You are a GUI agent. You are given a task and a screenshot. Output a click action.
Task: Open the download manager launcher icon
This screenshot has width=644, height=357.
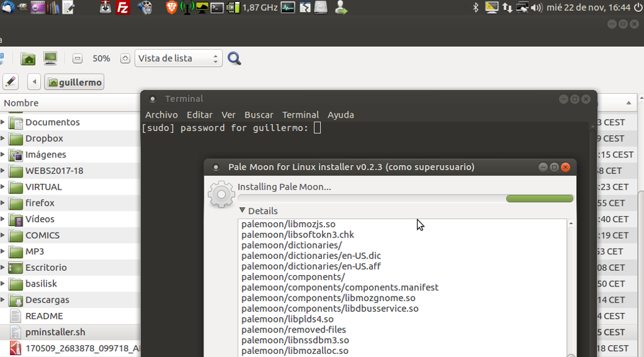tap(106, 8)
